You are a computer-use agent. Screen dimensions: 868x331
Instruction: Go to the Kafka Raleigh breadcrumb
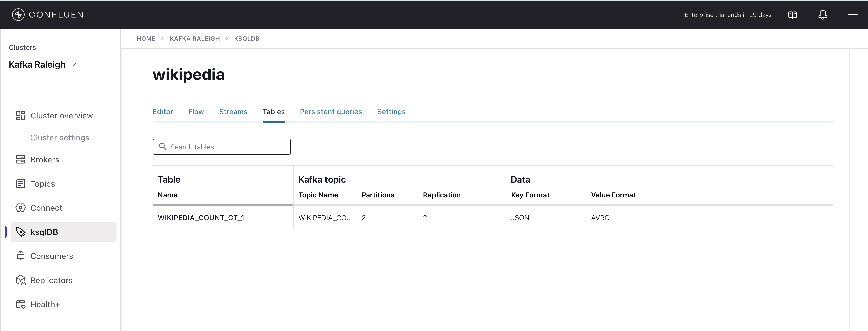point(194,38)
